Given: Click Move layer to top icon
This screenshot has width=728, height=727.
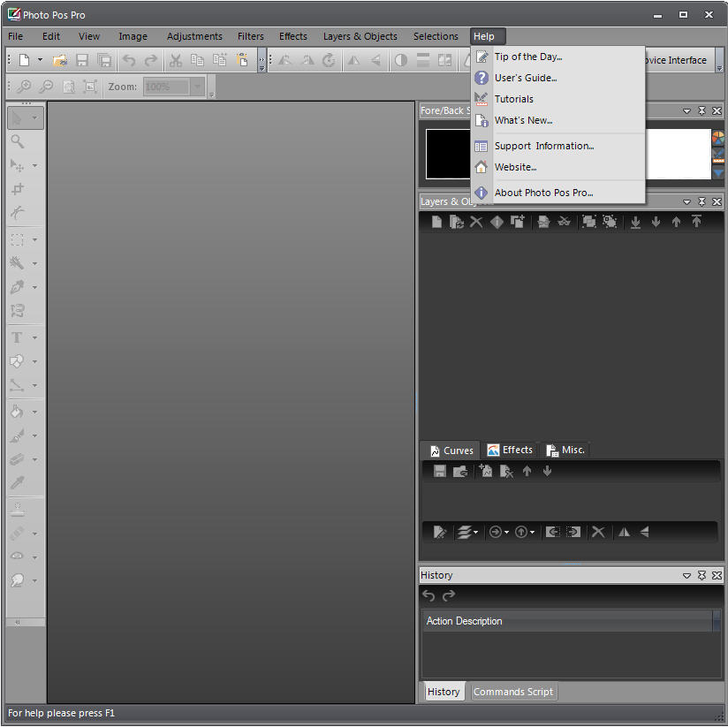Looking at the screenshot, I should [696, 222].
